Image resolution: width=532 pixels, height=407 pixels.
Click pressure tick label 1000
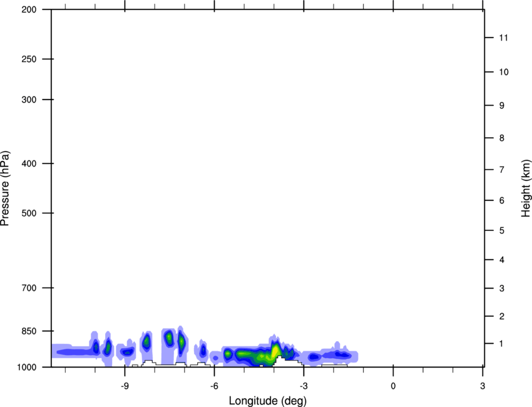click(x=26, y=367)
